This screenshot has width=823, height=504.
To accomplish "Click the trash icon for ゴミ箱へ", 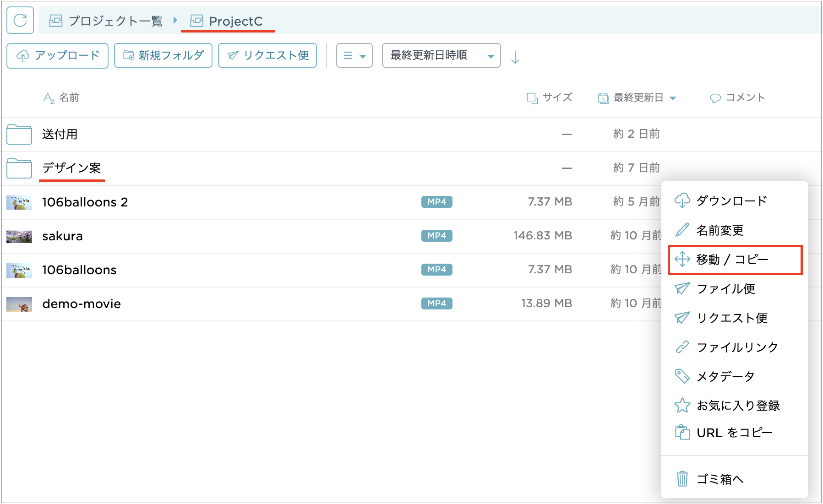I will (x=682, y=479).
